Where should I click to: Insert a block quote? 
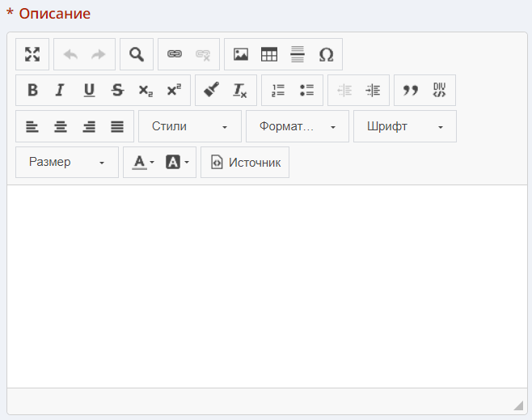point(411,91)
